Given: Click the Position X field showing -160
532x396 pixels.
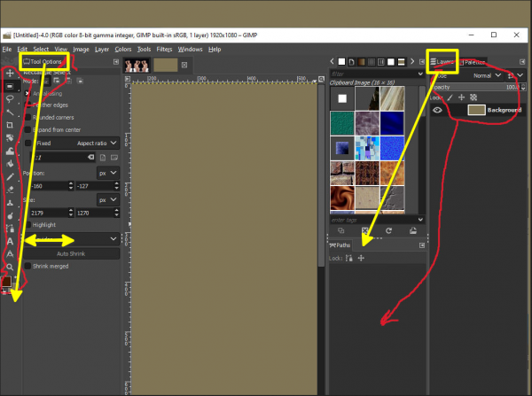Looking at the screenshot, I should click(x=50, y=186).
